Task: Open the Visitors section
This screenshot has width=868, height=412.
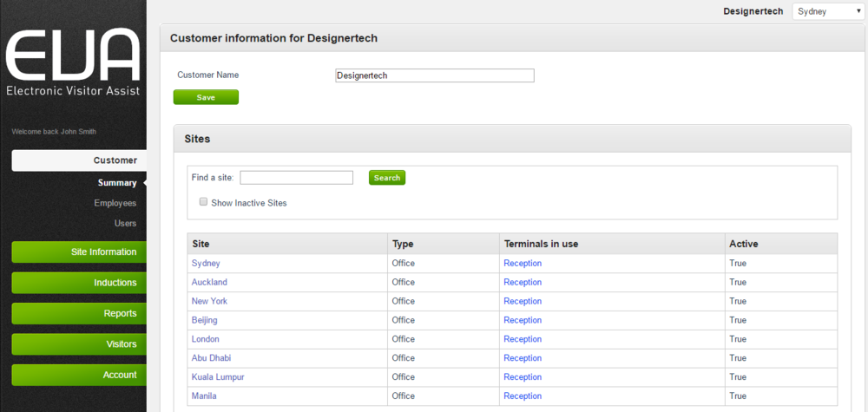Action: [x=79, y=344]
